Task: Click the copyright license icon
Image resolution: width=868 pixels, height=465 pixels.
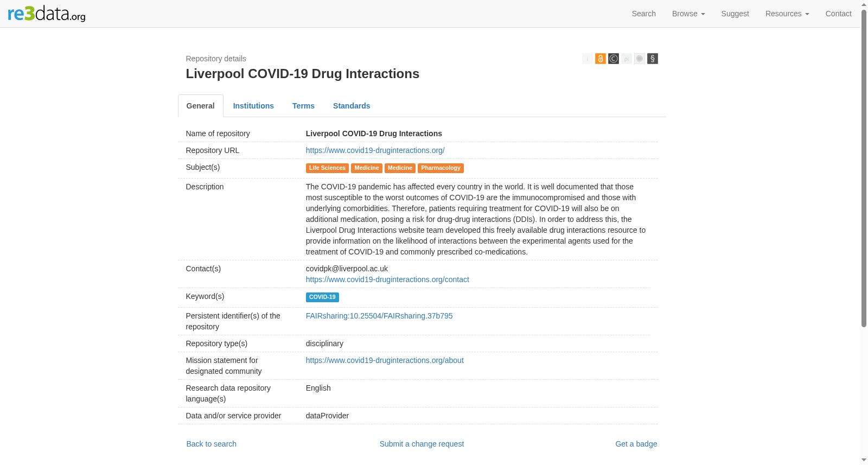Action: coord(614,59)
